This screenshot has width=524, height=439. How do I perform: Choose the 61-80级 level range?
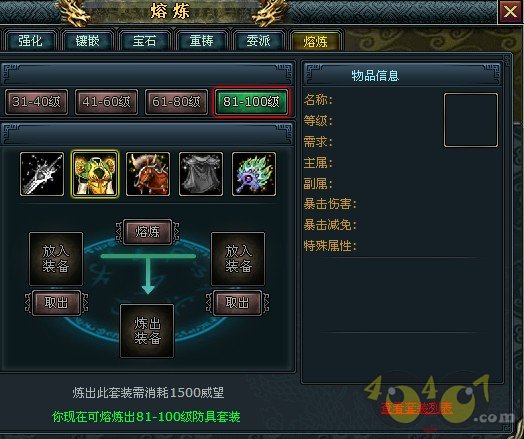click(x=176, y=102)
